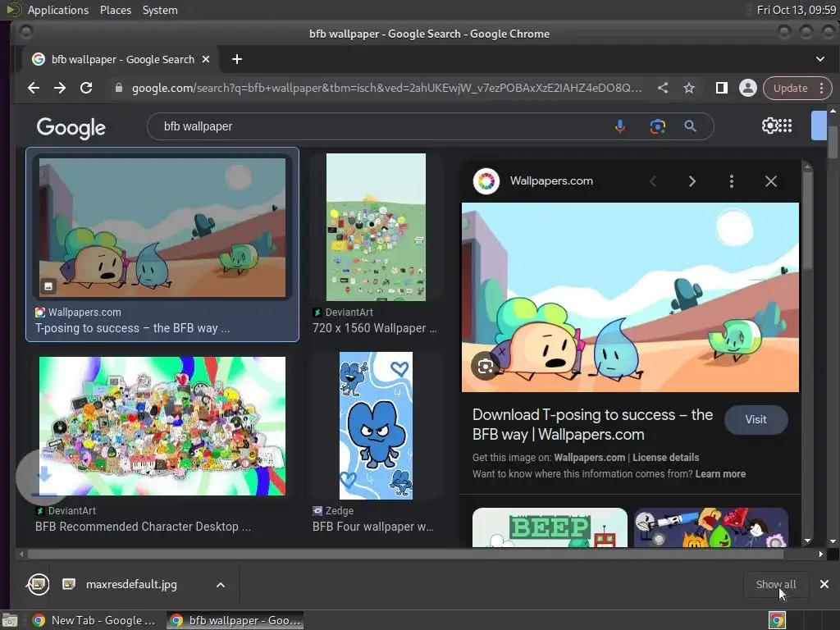Expand the maxresdefault.jpg download options chevron

click(x=220, y=584)
